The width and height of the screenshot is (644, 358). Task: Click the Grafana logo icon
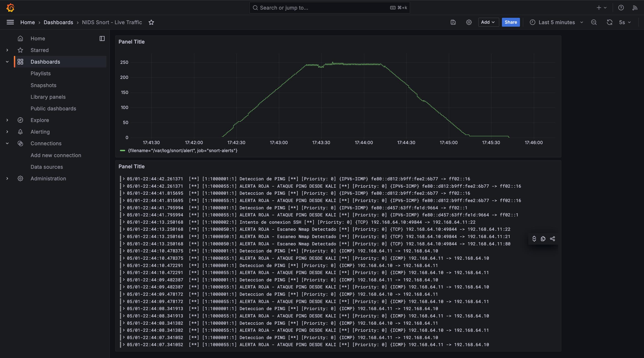click(10, 8)
